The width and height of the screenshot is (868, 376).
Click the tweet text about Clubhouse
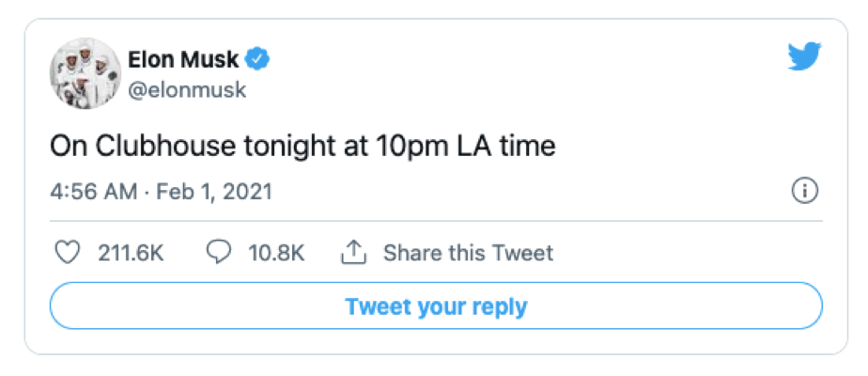tap(302, 146)
